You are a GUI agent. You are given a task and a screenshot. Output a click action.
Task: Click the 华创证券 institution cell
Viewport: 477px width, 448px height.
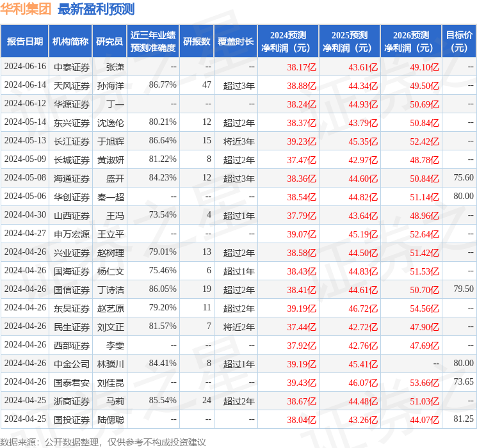72,197
